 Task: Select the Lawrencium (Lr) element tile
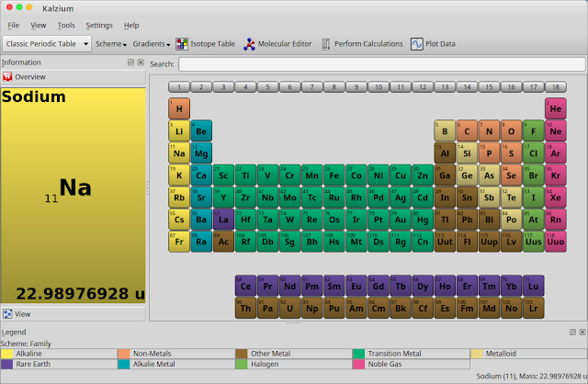pos(533,308)
